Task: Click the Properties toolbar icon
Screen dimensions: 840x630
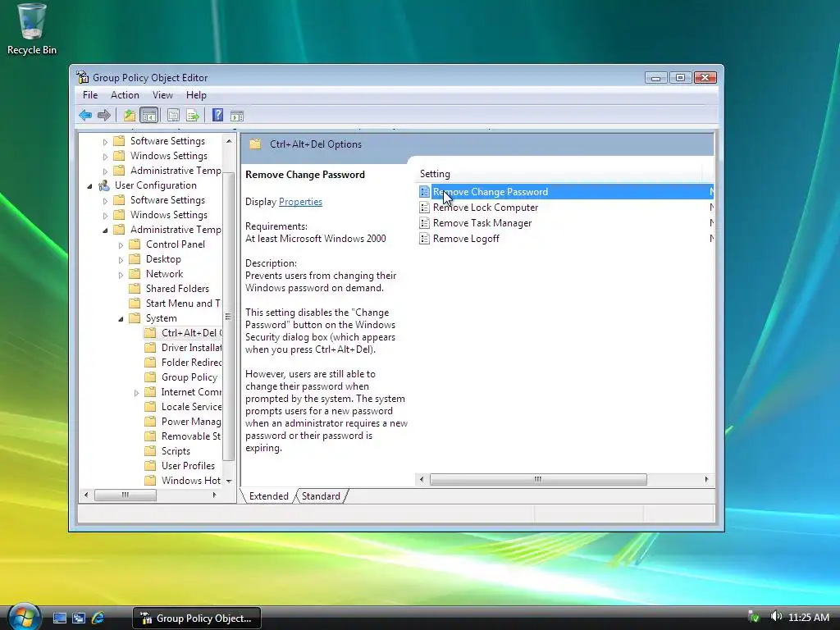Action: click(x=173, y=115)
